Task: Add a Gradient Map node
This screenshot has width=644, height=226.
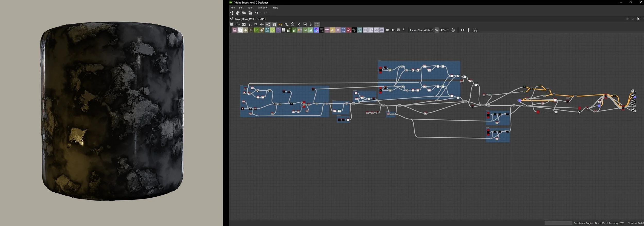Action: pyautogui.click(x=289, y=30)
